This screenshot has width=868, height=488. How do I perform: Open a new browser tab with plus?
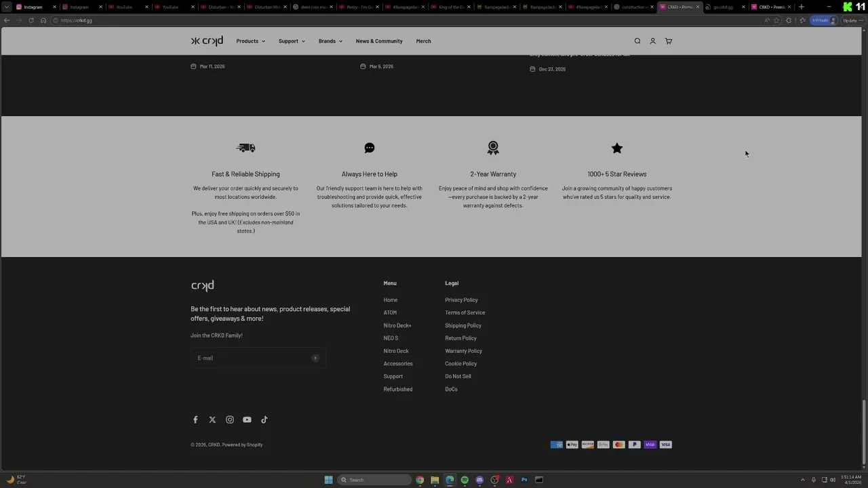point(802,7)
